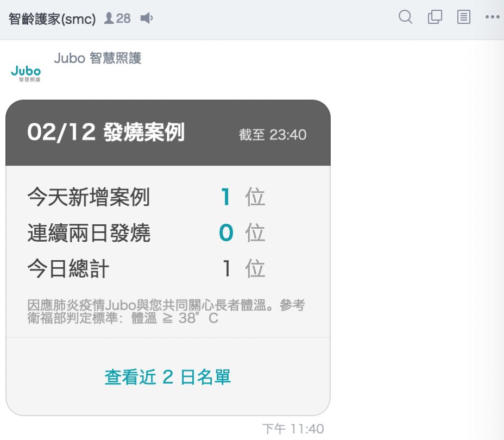
Task: Open the three-dot more options menu
Action: pyautogui.click(x=492, y=17)
